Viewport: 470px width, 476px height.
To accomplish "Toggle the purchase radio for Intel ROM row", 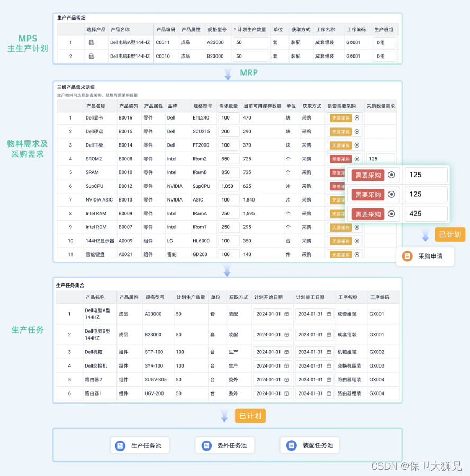I will [x=357, y=227].
